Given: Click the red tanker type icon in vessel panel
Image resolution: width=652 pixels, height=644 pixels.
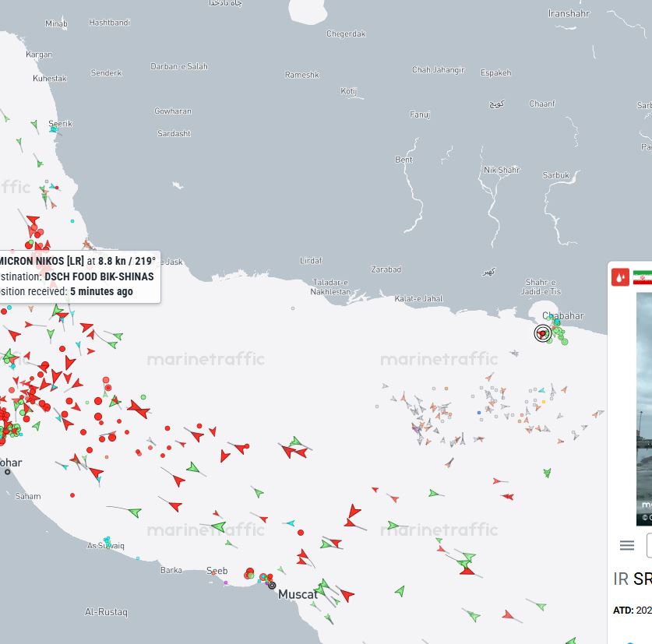Looking at the screenshot, I should (620, 277).
